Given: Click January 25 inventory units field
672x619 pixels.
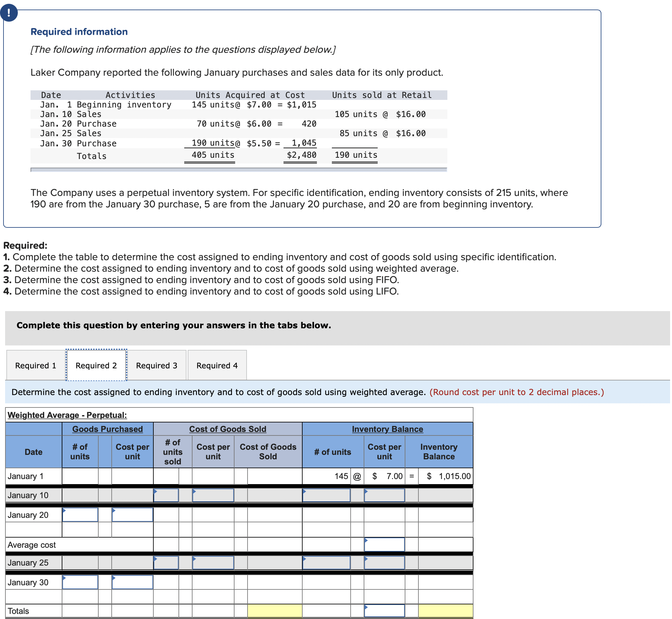Looking at the screenshot, I should [326, 563].
